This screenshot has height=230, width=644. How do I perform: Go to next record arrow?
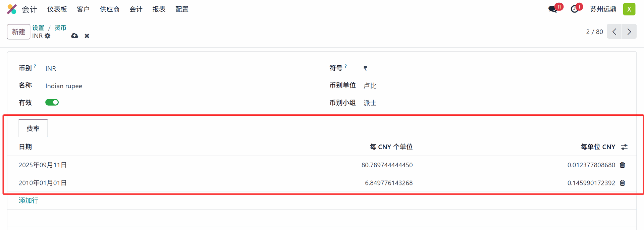pyautogui.click(x=629, y=32)
